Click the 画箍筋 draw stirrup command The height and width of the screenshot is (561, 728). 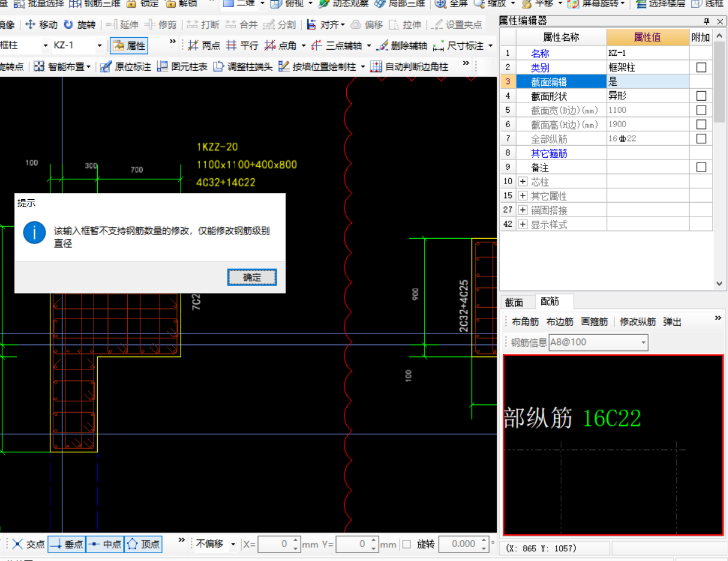click(x=594, y=322)
